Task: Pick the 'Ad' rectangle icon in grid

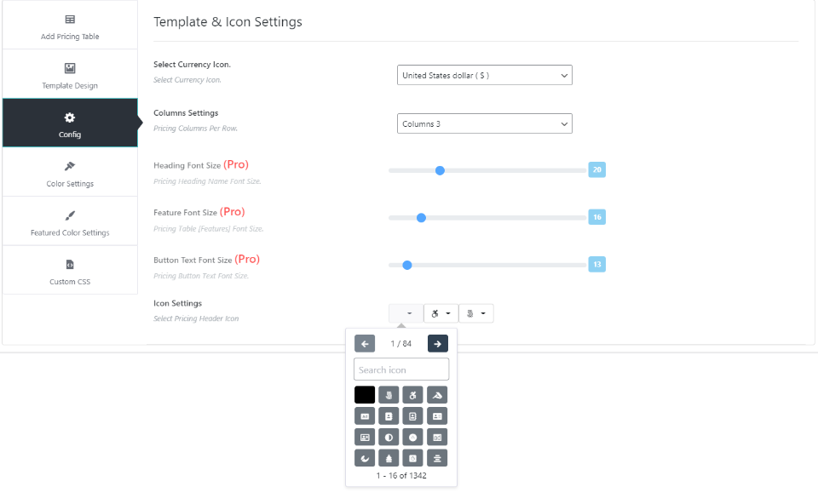Action: [x=365, y=416]
